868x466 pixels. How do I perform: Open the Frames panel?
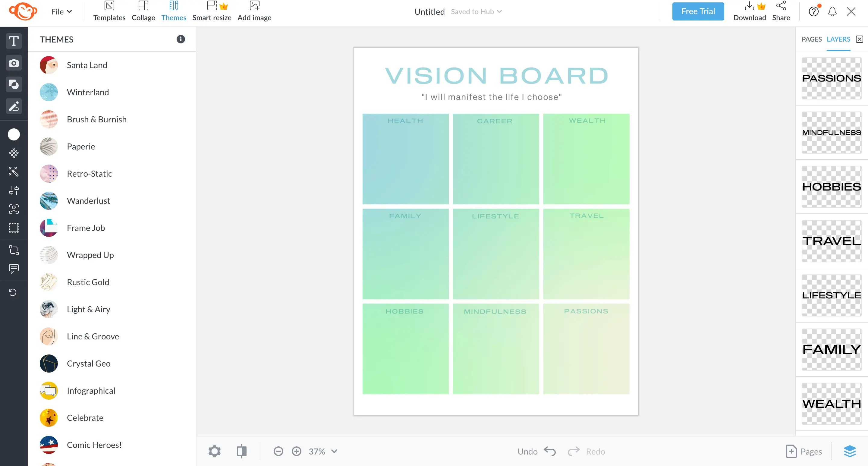click(x=14, y=228)
